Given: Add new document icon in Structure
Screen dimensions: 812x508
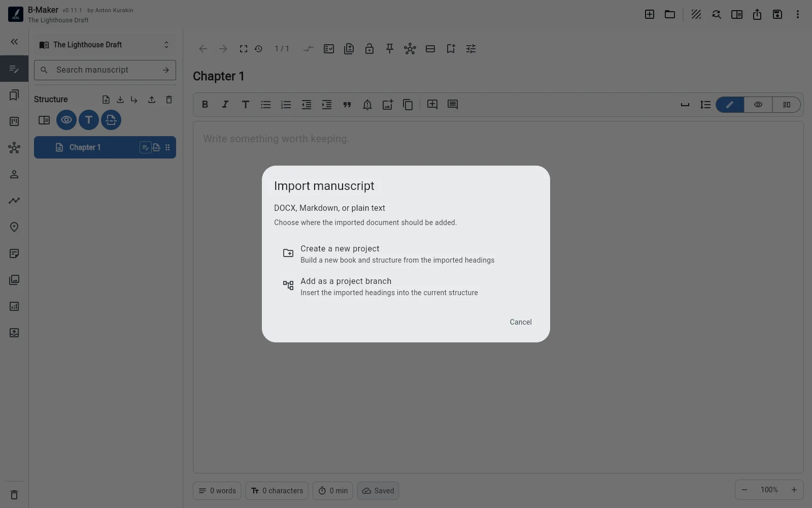Looking at the screenshot, I should tap(106, 100).
